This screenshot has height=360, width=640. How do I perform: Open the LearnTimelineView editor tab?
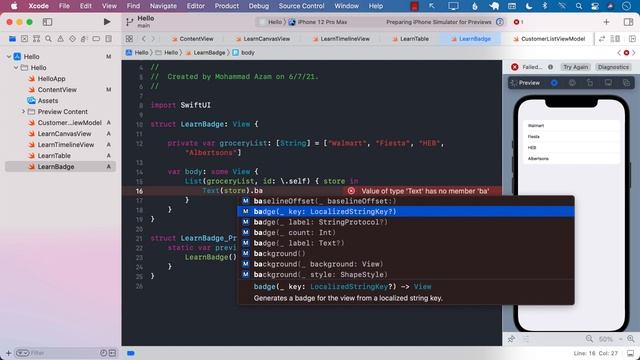(341, 39)
